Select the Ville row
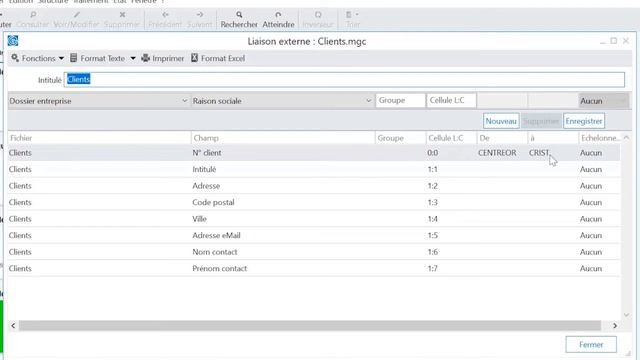 314,219
